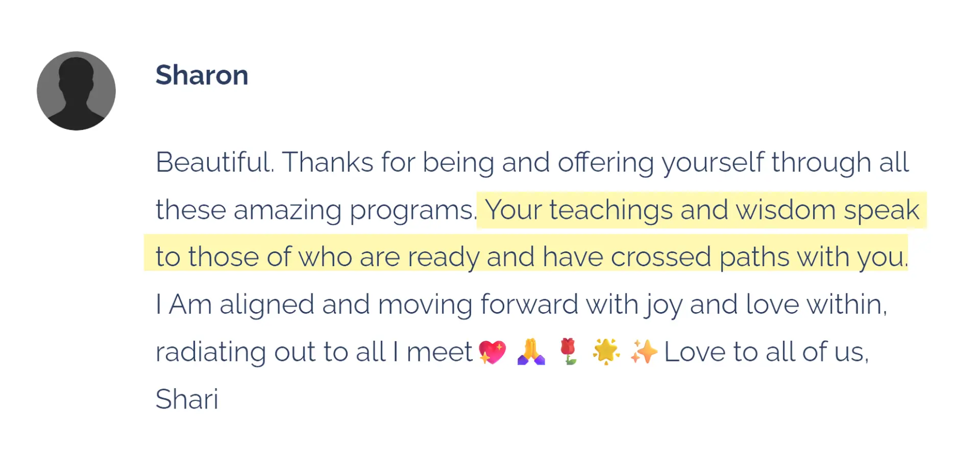Click the signature 'Shari'
The width and height of the screenshot is (980, 459).
click(x=187, y=399)
